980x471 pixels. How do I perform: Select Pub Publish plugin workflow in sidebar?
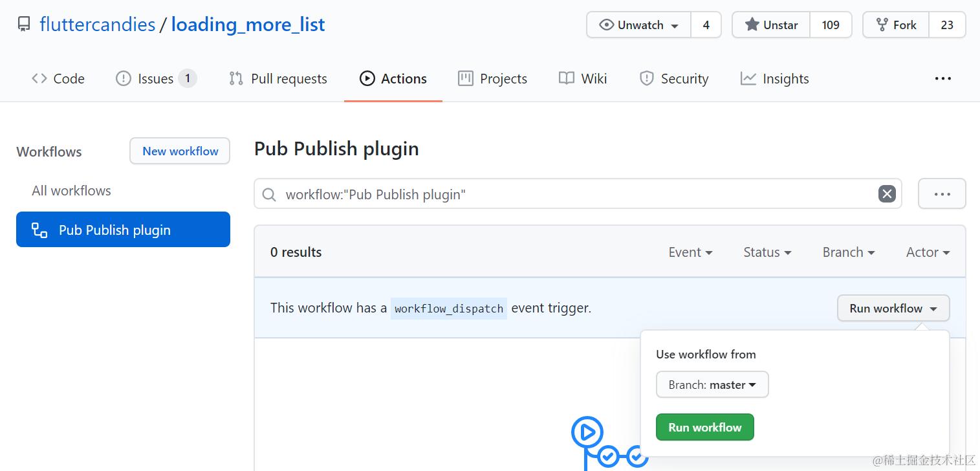coord(123,230)
